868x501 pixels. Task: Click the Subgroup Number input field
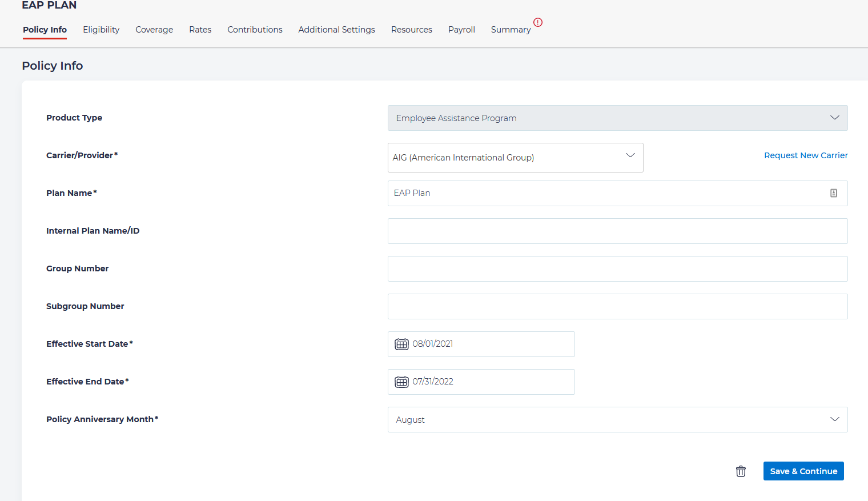pyautogui.click(x=617, y=306)
